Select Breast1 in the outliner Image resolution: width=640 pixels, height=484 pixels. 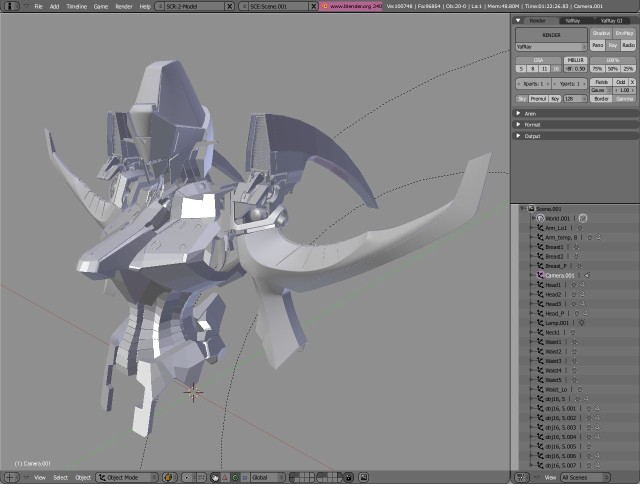point(554,247)
